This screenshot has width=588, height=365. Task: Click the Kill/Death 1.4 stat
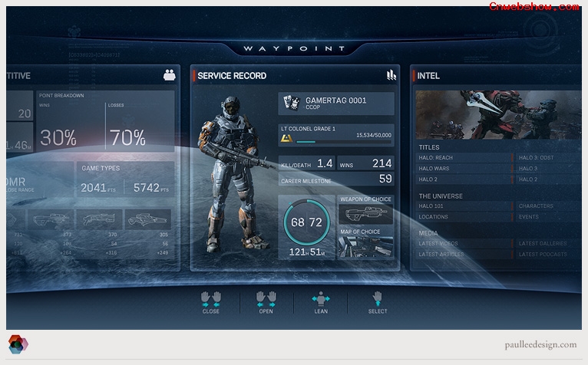coord(307,163)
